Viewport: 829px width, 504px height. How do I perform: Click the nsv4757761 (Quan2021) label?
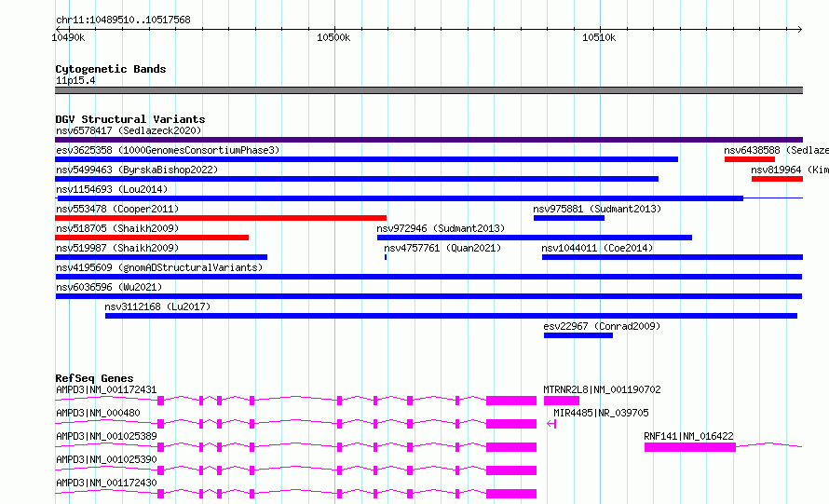[442, 248]
